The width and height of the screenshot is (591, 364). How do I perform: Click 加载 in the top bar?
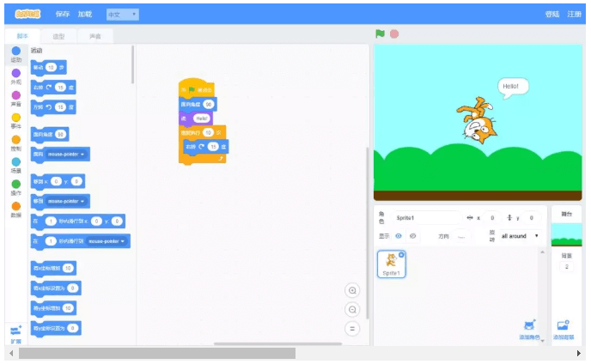pos(85,15)
